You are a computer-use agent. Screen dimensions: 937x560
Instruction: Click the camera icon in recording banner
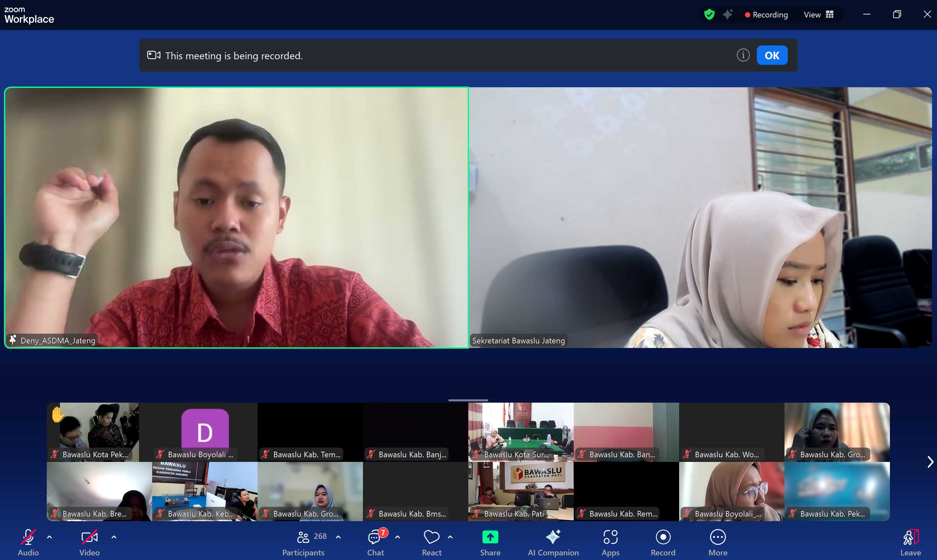click(154, 55)
